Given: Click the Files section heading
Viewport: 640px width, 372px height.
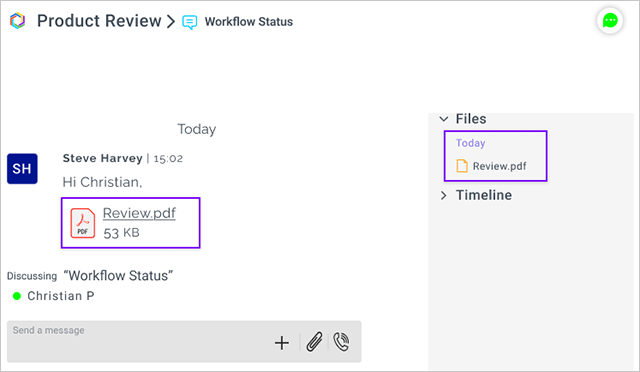Looking at the screenshot, I should tap(471, 119).
